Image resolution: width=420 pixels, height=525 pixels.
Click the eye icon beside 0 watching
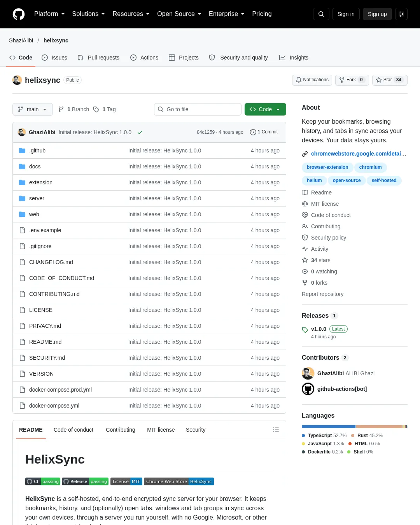pyautogui.click(x=305, y=271)
